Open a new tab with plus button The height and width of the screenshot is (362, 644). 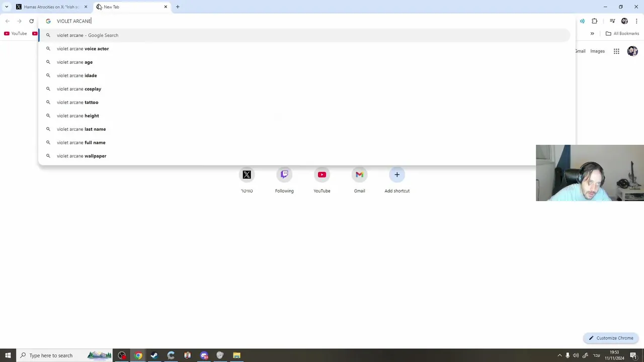pos(178,7)
